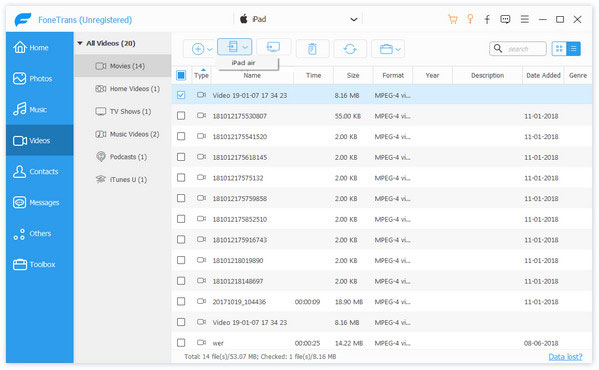
Task: Expand the Export to device dropdown arrow
Action: pos(245,47)
